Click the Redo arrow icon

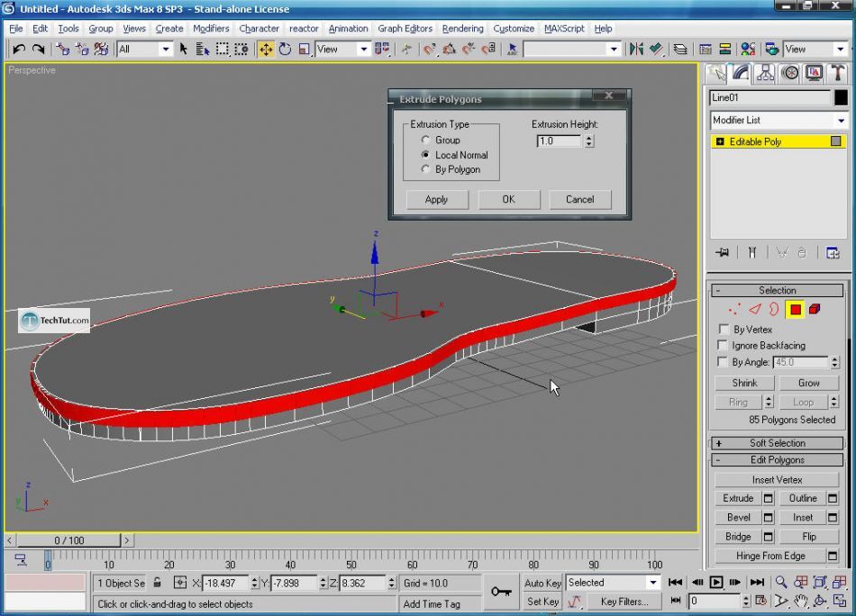[x=38, y=50]
